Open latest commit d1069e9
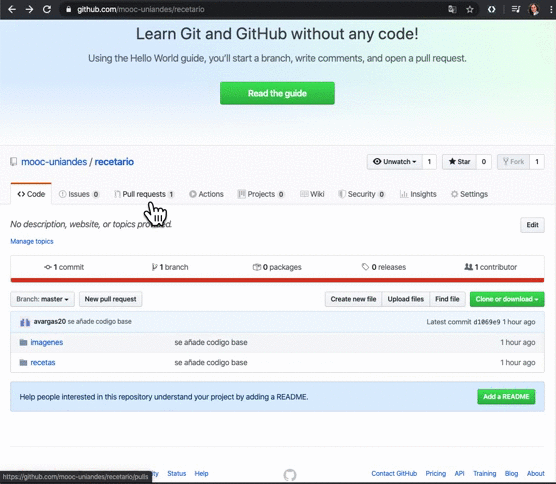Screen dimensions: 556x484 coord(487,322)
